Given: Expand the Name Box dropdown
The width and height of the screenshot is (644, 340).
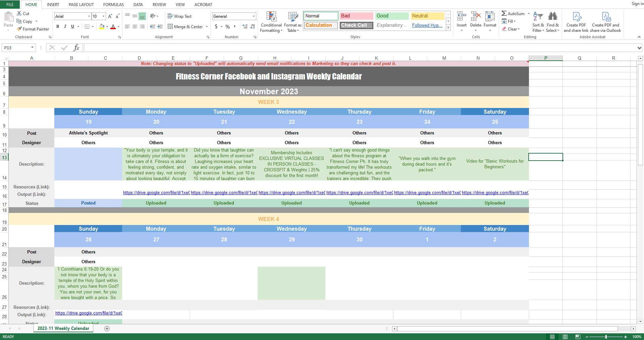Looking at the screenshot, I should (32, 48).
